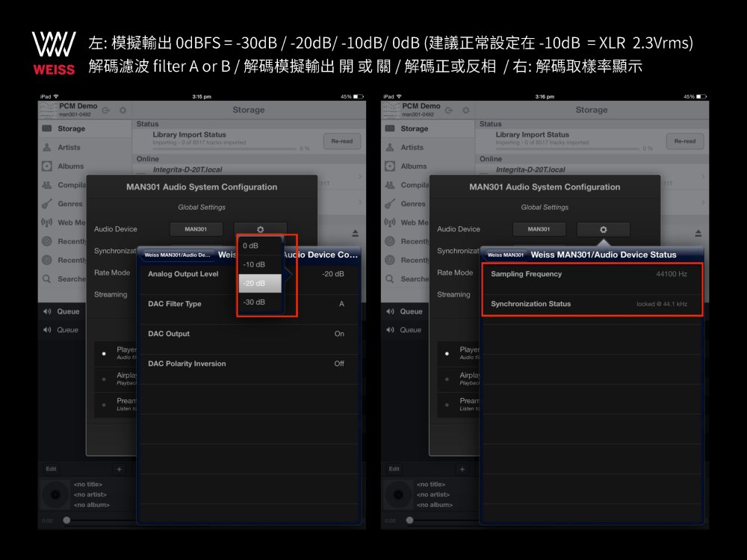Click Re-read button in left iPad

click(342, 141)
